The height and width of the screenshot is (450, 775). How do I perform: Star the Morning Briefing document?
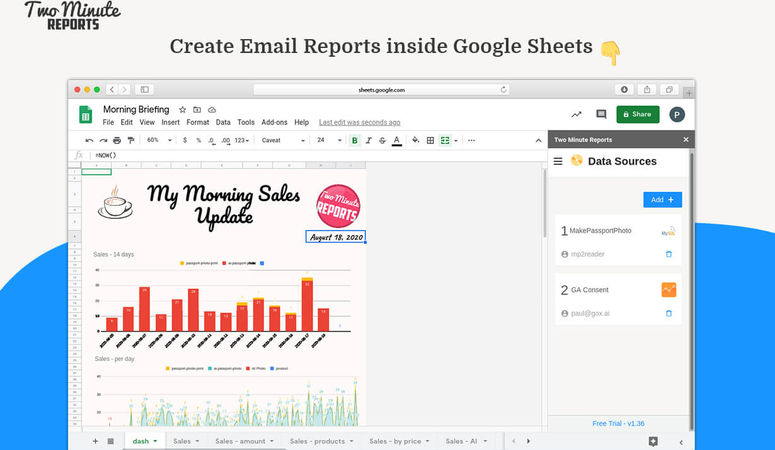coord(182,110)
